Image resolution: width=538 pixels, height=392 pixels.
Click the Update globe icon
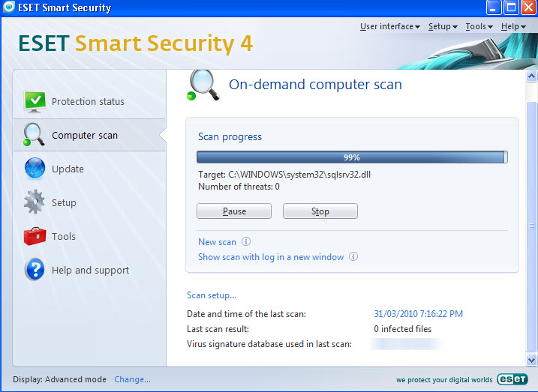click(x=35, y=168)
